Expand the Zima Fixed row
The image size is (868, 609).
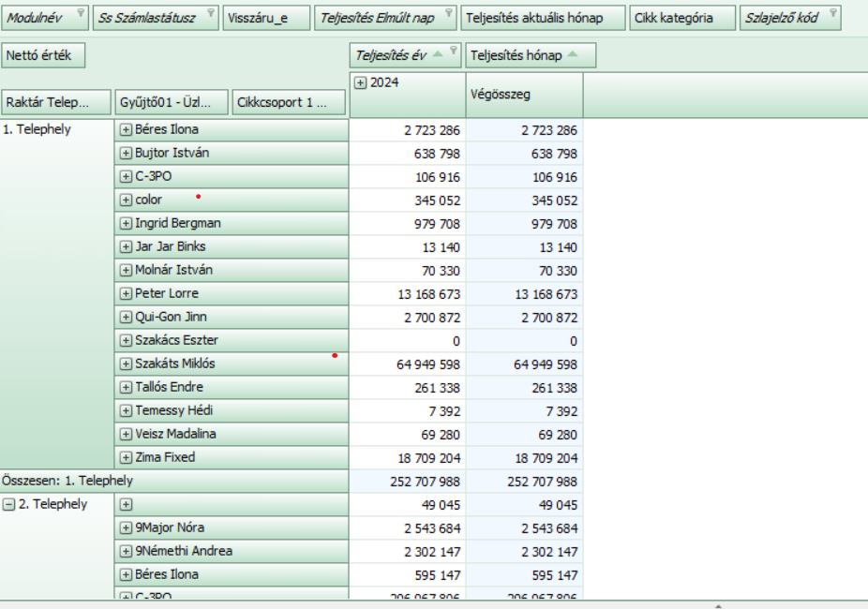coord(126,458)
